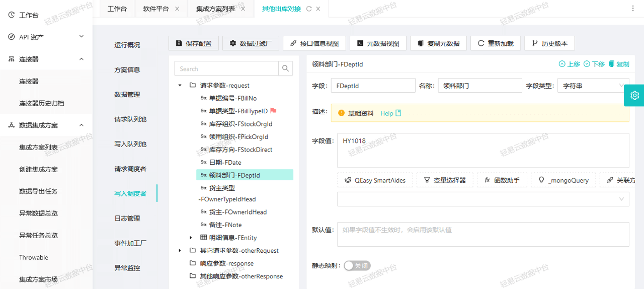The height and width of the screenshot is (289, 644).
Task: Click the 字段值 textarea with HY1018
Action: point(483,150)
